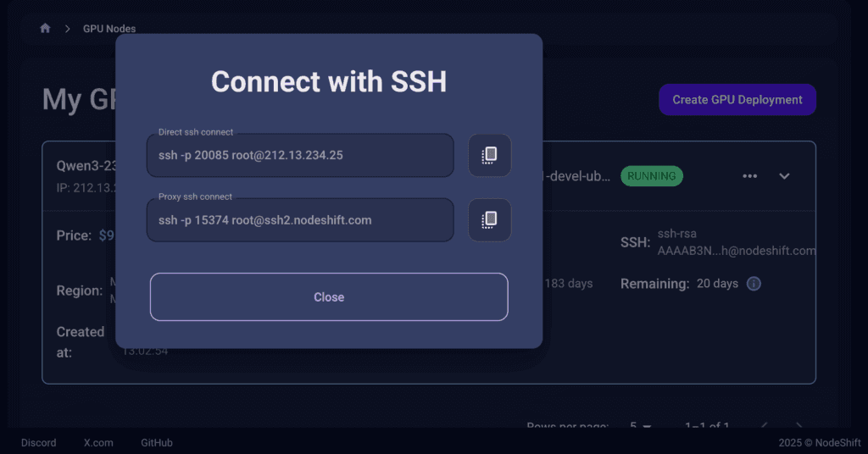The height and width of the screenshot is (454, 868).
Task: Close the Connect with SSH dialog
Action: tap(329, 297)
